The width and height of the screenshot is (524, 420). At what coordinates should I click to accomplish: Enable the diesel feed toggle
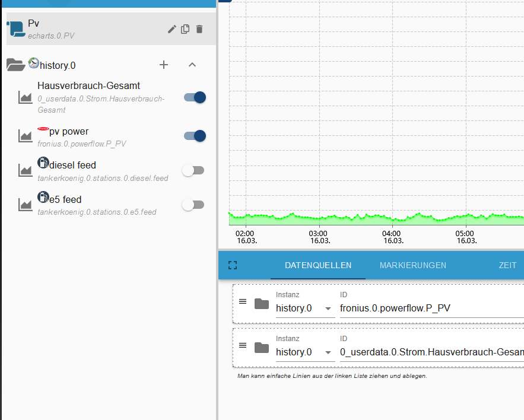pyautogui.click(x=193, y=170)
